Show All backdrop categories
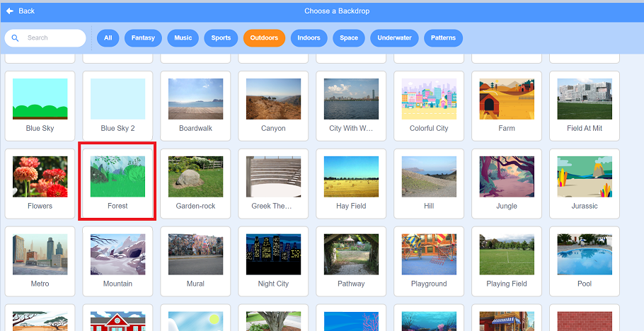This screenshot has width=644, height=331. (x=108, y=37)
